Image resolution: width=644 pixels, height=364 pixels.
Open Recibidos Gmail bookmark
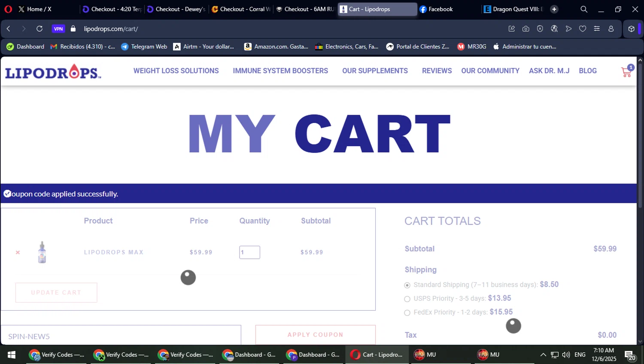[83, 46]
